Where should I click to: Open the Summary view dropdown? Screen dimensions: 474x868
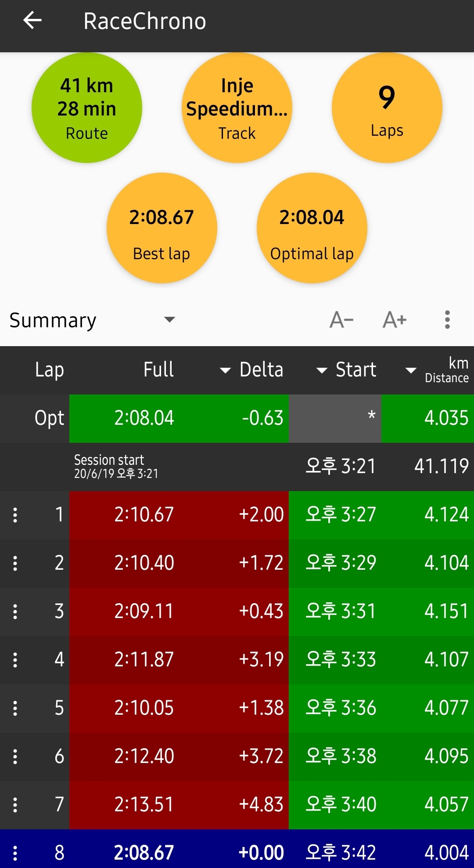(x=92, y=320)
